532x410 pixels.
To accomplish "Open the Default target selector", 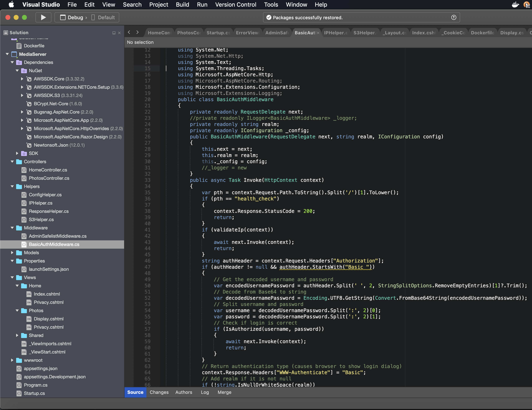I will click(103, 18).
